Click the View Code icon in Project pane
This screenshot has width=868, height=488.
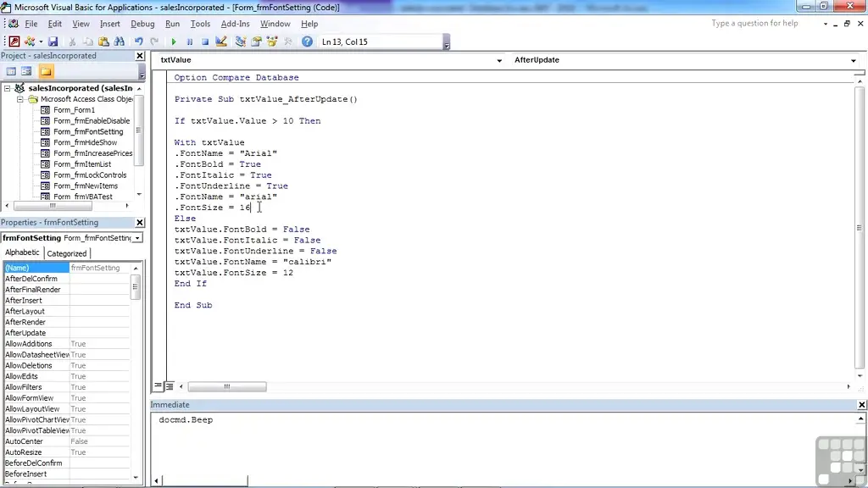[x=11, y=71]
